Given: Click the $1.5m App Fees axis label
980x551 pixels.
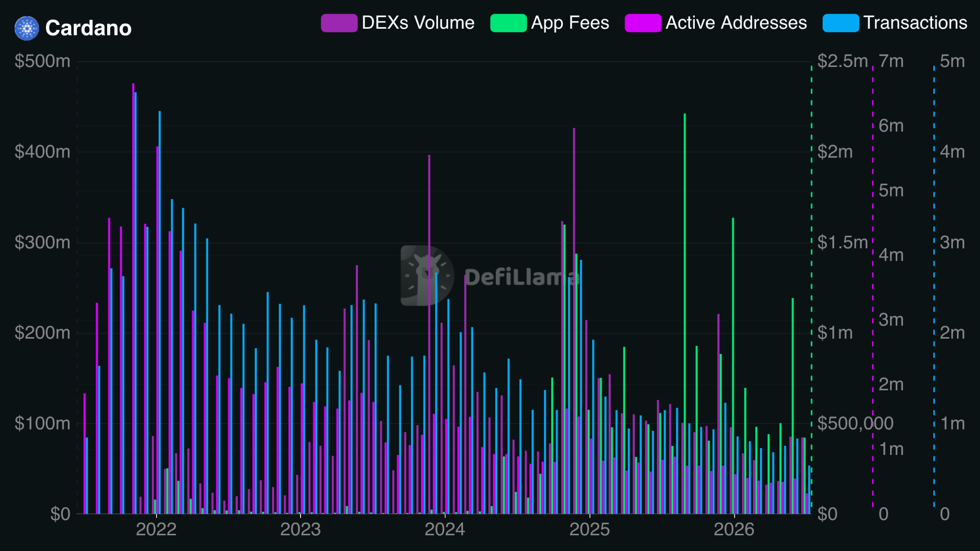Looking at the screenshot, I should tap(842, 242).
